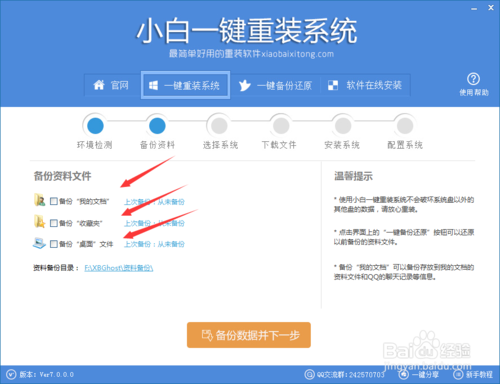The height and width of the screenshot is (384, 500).
Task: Click the 备份资料 step circle
Action: pos(157,126)
